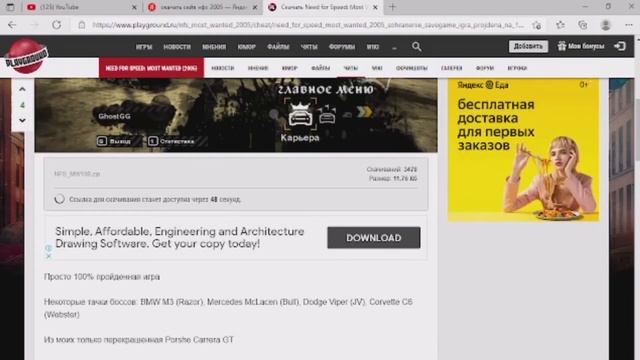
Task: Click the DOWNLOAD ad button
Action: point(373,238)
